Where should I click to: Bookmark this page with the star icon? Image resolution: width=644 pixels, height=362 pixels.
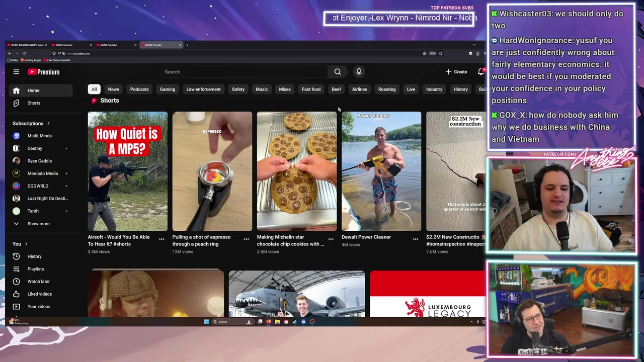pos(441,53)
